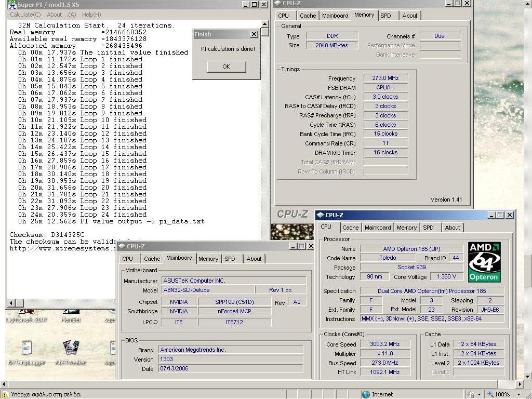The height and width of the screenshot is (399, 532).
Task: Select the NVTempLogger desktop icon
Action: coord(26,353)
